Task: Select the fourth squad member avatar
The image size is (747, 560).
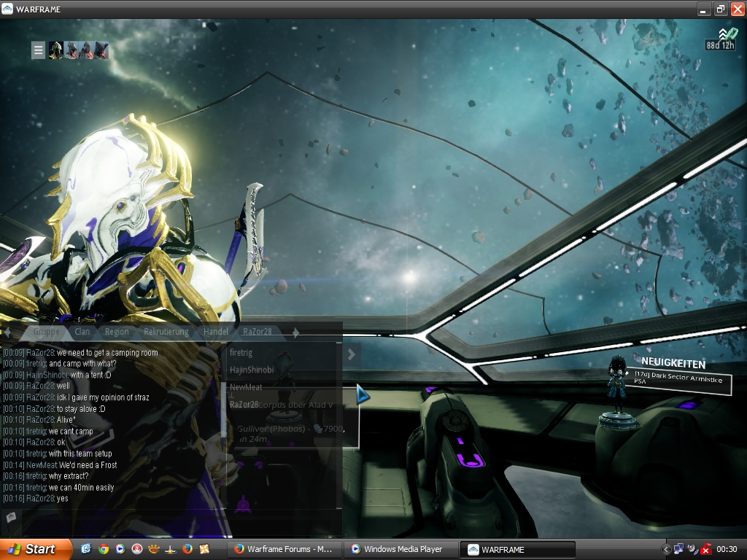Action: click(101, 50)
